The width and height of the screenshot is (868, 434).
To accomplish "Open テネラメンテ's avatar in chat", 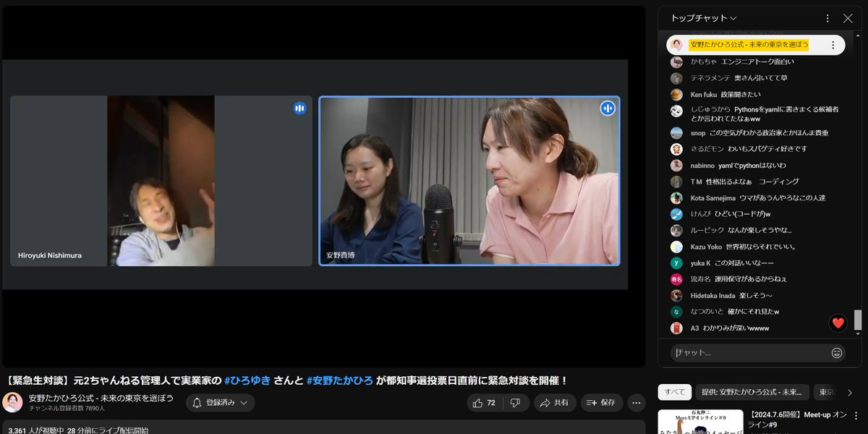I will pos(676,78).
